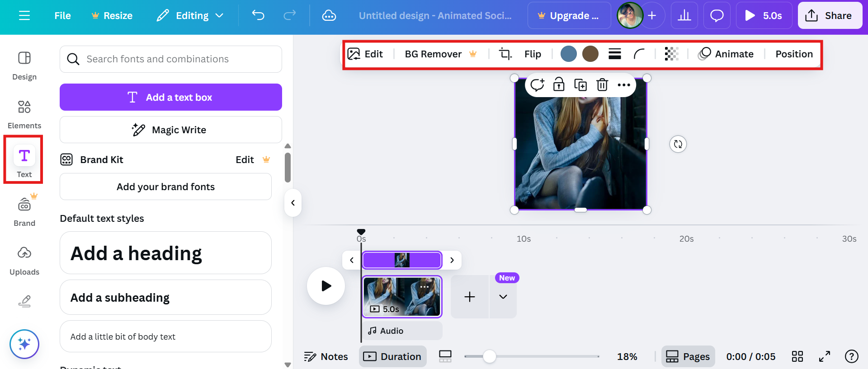This screenshot has width=868, height=369.
Task: Click left arrow of timeline clip
Action: pos(352,260)
